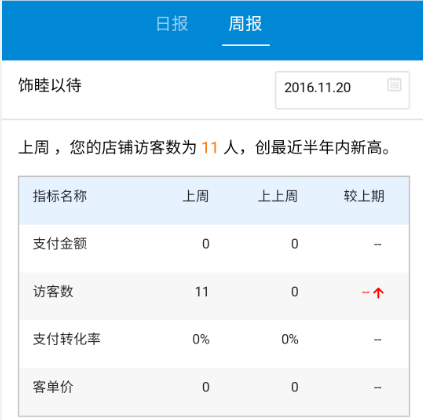Select the 周报 tab
Viewport: 423px width, 420px height.
245,24
